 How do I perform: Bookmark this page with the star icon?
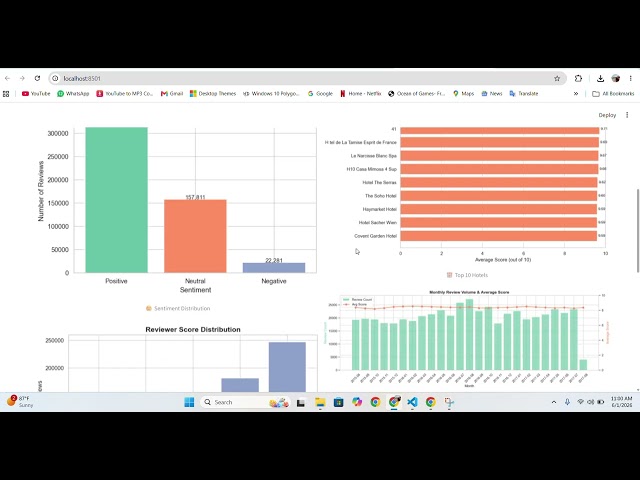[557, 78]
